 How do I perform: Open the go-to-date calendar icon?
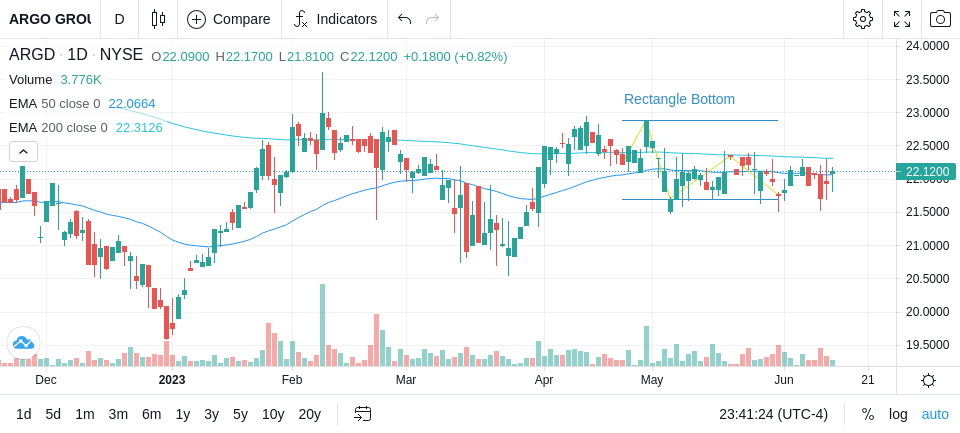click(x=362, y=414)
